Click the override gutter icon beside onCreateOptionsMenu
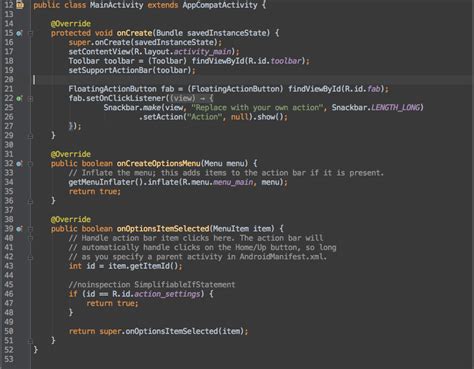 click(19, 164)
